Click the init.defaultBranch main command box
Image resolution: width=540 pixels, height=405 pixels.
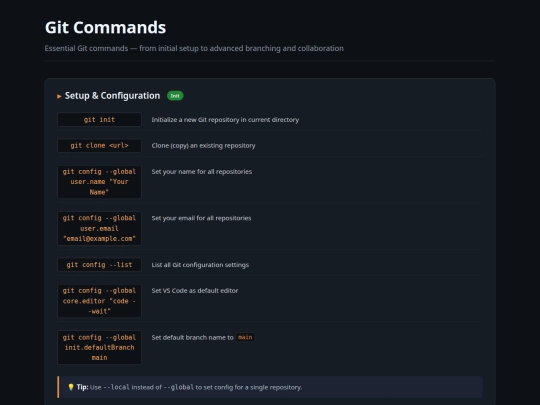[x=100, y=347]
